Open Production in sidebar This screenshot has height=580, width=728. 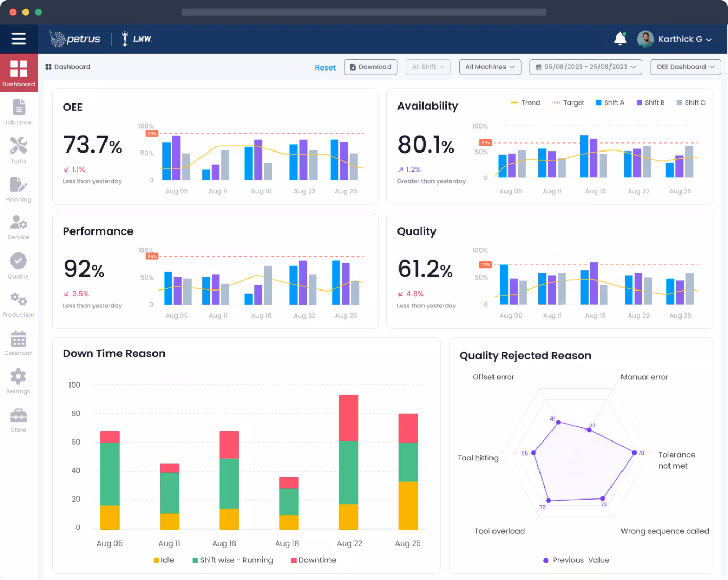(18, 305)
